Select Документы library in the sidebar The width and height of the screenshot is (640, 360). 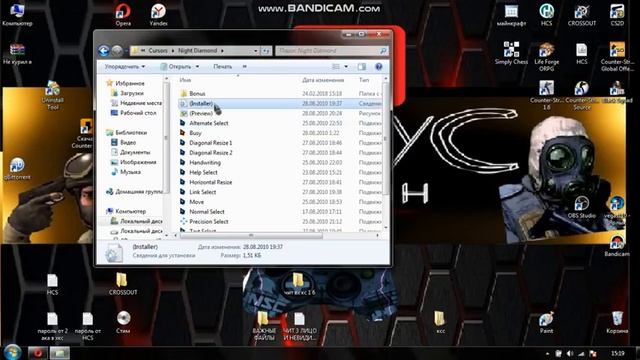tap(131, 152)
